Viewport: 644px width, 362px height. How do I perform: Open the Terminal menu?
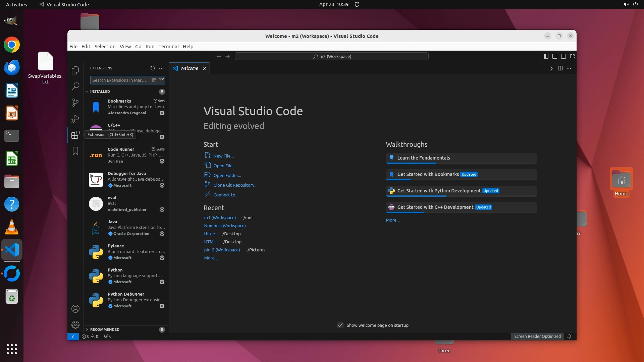point(168,47)
